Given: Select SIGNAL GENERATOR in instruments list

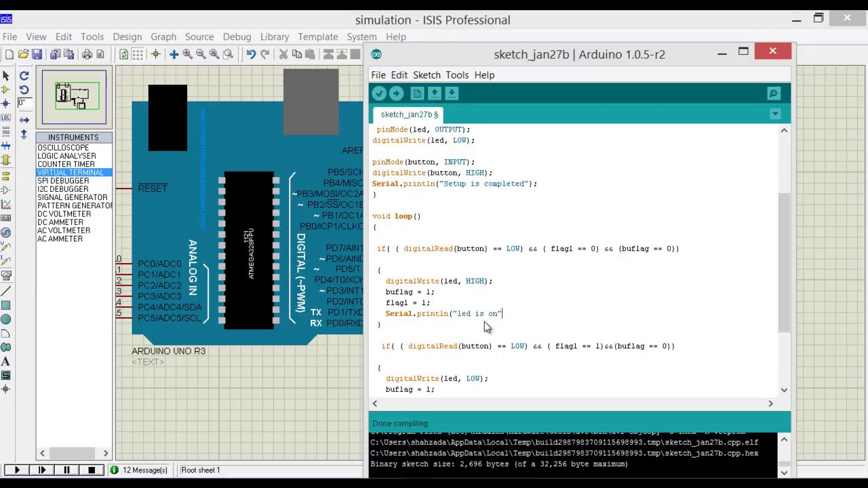Looking at the screenshot, I should (x=73, y=197).
